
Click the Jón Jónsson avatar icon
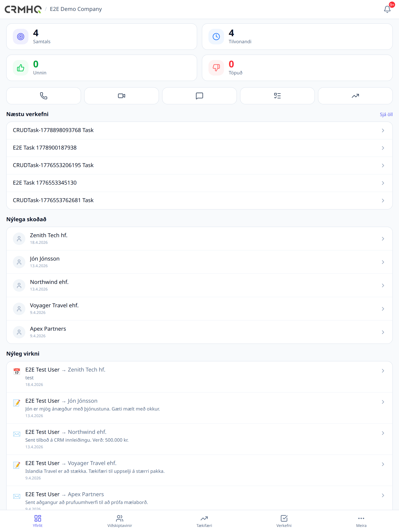pyautogui.click(x=19, y=262)
